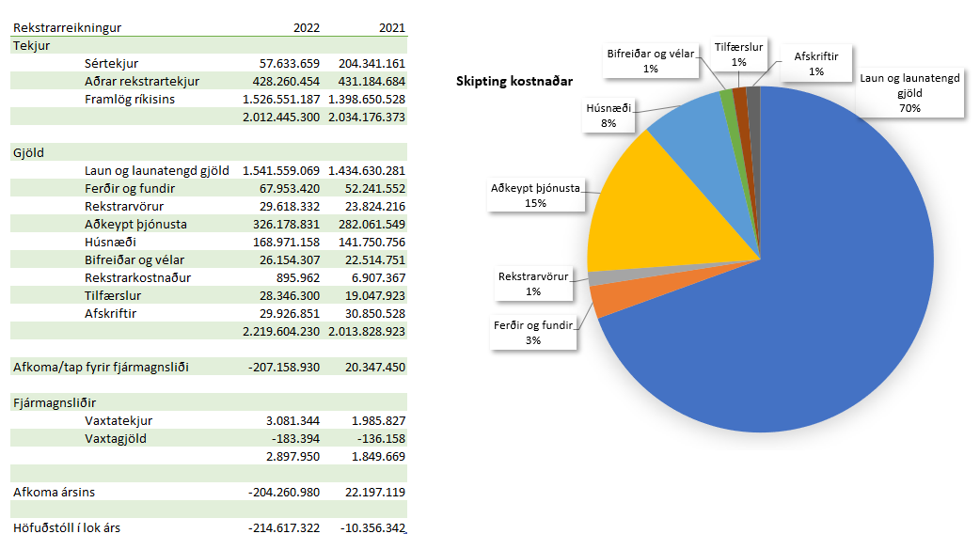Click equity value -214.617.322
980x534 pixels.
284,527
